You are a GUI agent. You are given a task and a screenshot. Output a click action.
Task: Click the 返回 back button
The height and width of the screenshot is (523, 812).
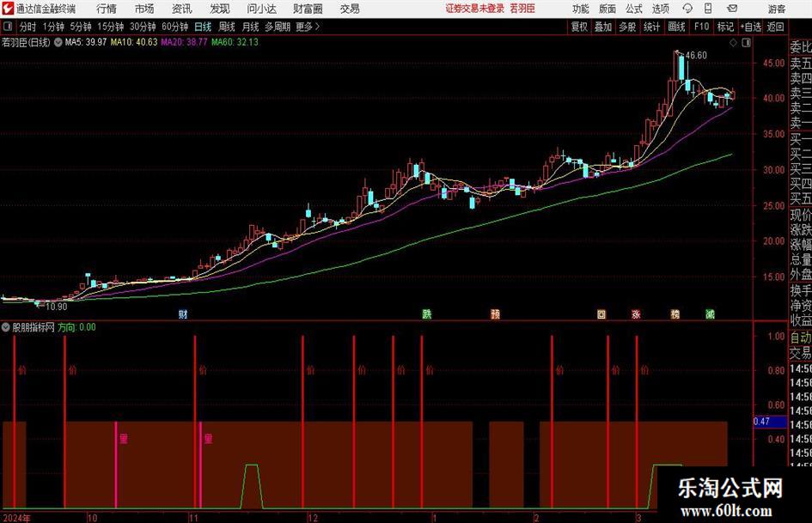775,27
